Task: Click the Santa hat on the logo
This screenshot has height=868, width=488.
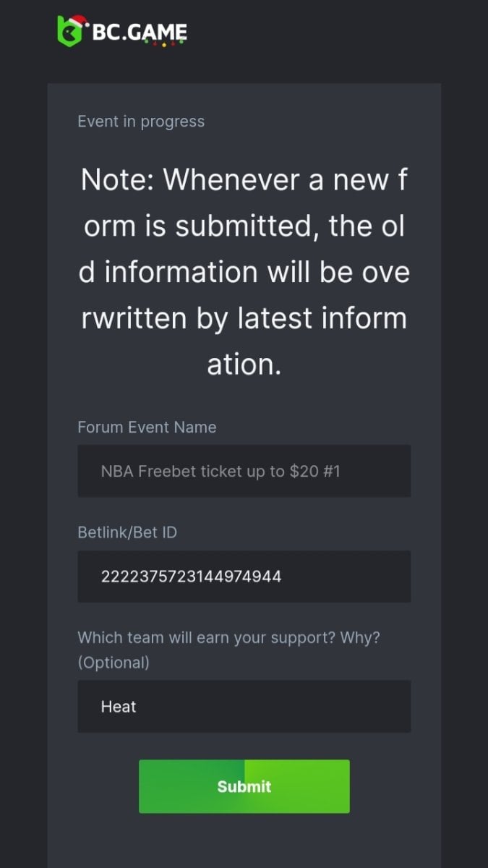Action: (x=77, y=22)
